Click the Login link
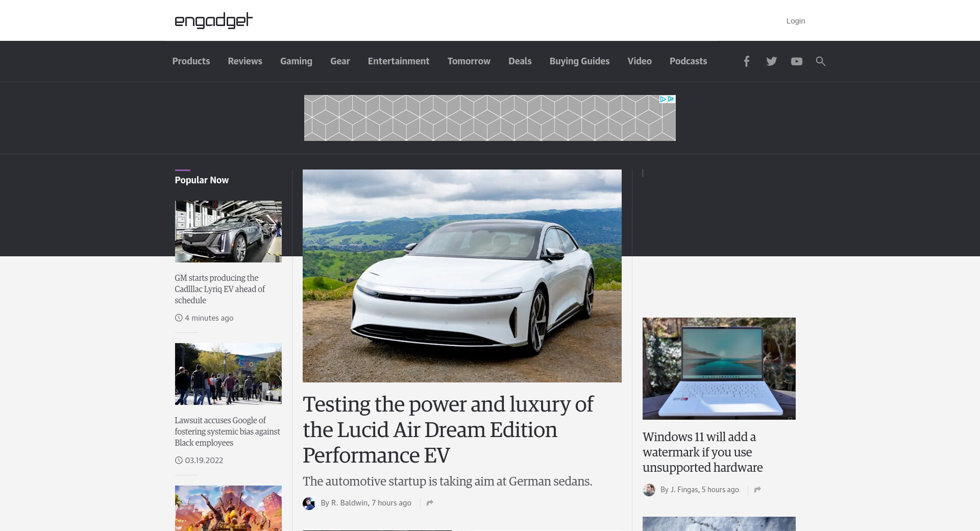 coord(795,21)
